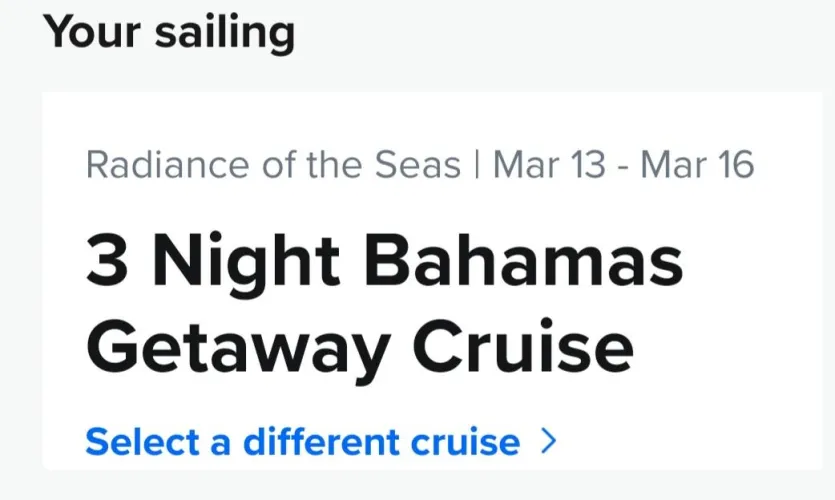This screenshot has width=835, height=500.
Task: Click the Your sailing heading
Action: 169,32
